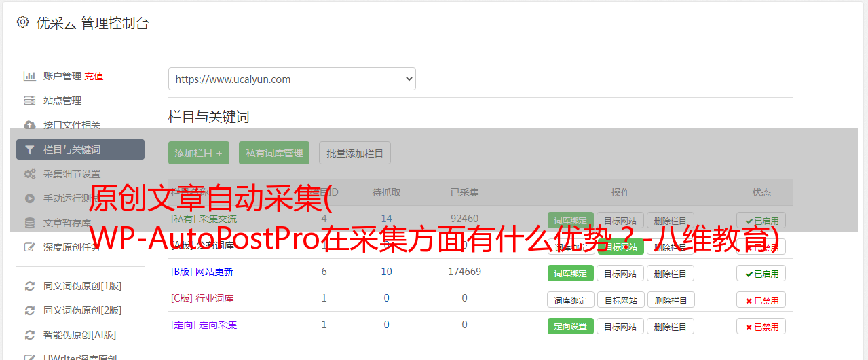Image resolution: width=868 pixels, height=360 pixels.
Task: Click 目标网站 for the 采集交流 row
Action: click(620, 220)
